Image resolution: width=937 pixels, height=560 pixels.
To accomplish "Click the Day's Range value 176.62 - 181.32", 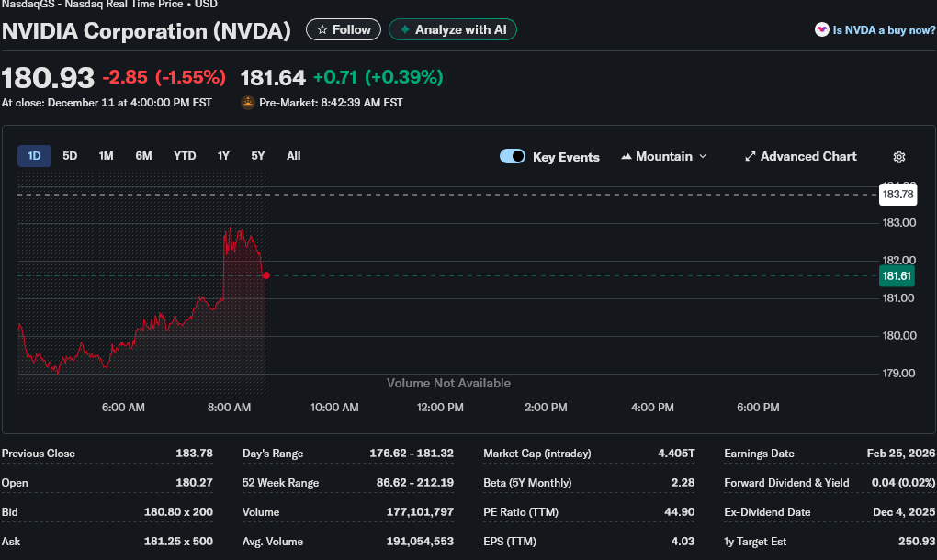I will click(412, 454).
